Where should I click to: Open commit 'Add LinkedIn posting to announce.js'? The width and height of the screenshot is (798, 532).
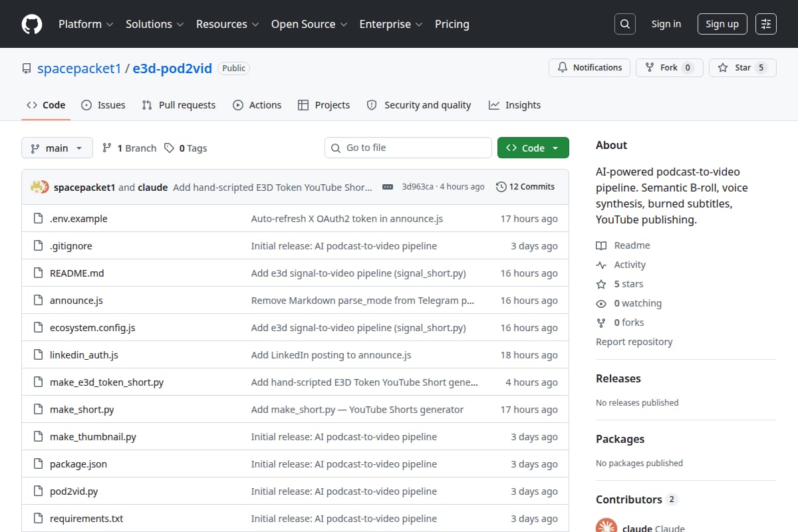click(331, 355)
